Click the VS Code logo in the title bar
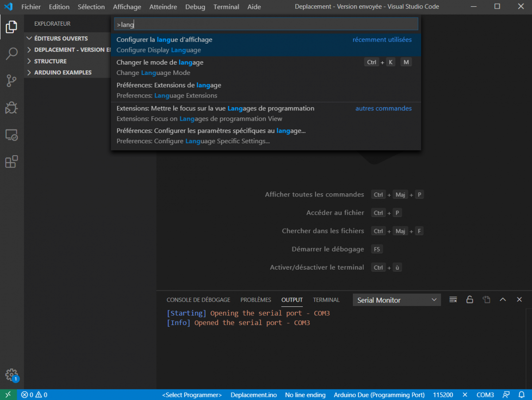This screenshot has width=532, height=400. pyautogui.click(x=8, y=7)
